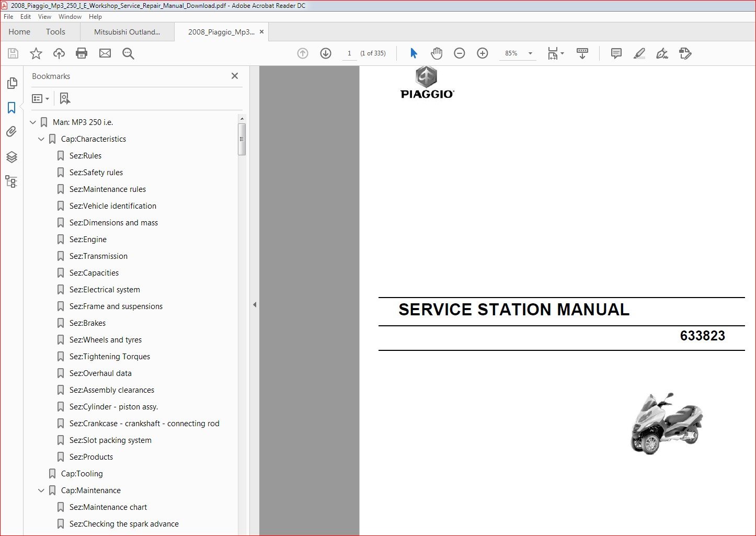Collapse navigation pane with side arrow
Viewport: 756px width, 536px height.
[x=255, y=304]
